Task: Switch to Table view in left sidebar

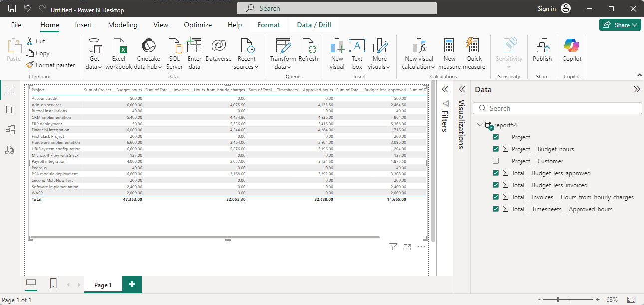Action: pos(10,110)
